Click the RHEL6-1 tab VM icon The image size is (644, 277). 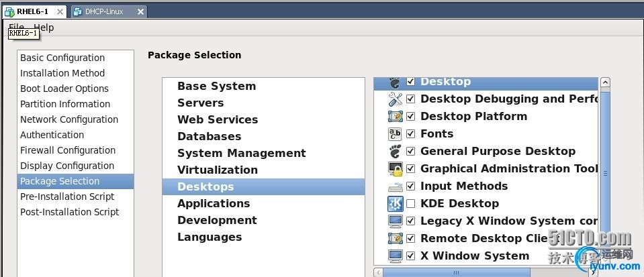(9, 12)
